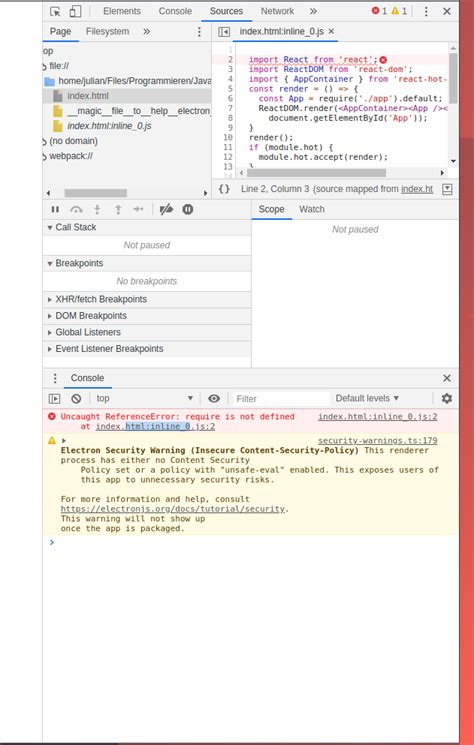
Task: Switch to the Filesystem navigator tab
Action: [107, 31]
